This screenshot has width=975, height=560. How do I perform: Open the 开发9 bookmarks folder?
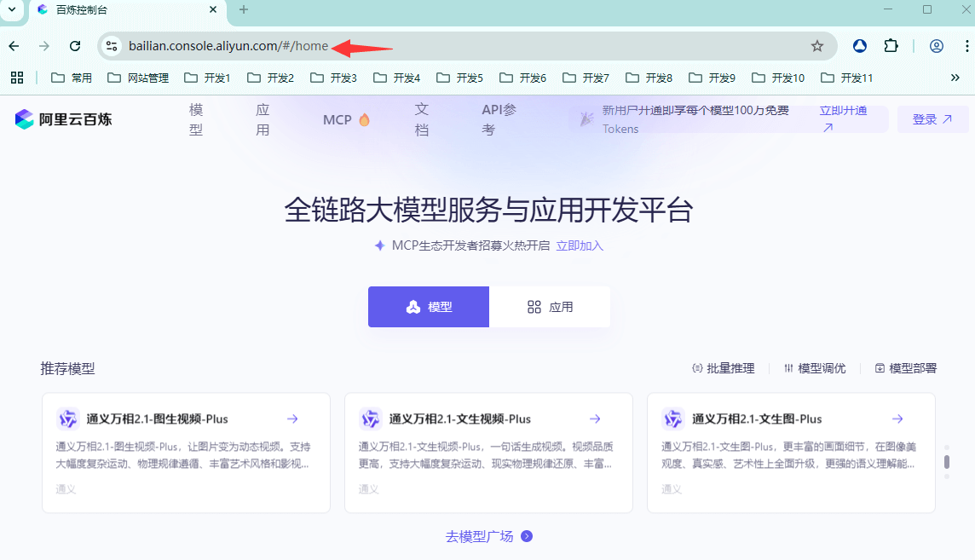tap(712, 78)
